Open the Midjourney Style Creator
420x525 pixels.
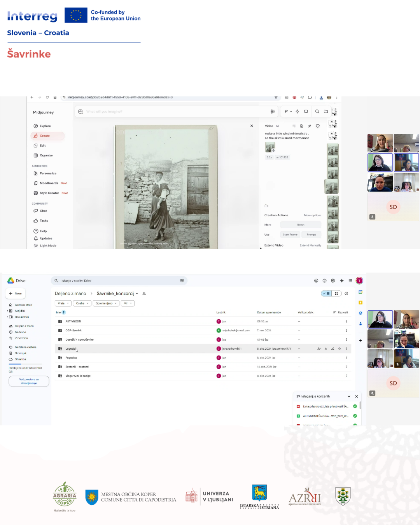click(49, 193)
